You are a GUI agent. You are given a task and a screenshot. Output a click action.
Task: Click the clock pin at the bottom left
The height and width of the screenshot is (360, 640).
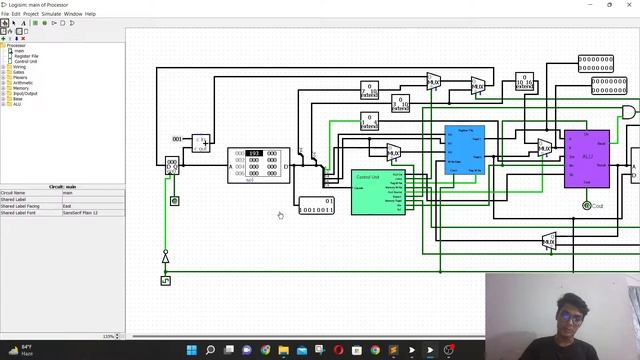[165, 281]
